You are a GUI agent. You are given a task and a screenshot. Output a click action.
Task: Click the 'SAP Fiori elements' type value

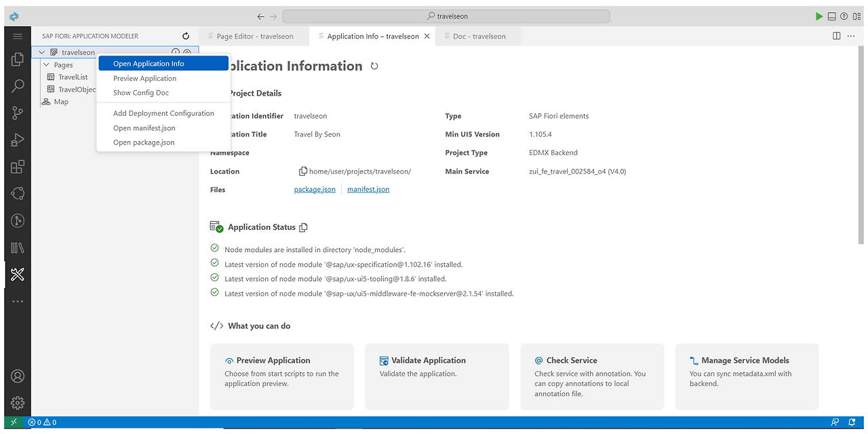(x=559, y=116)
